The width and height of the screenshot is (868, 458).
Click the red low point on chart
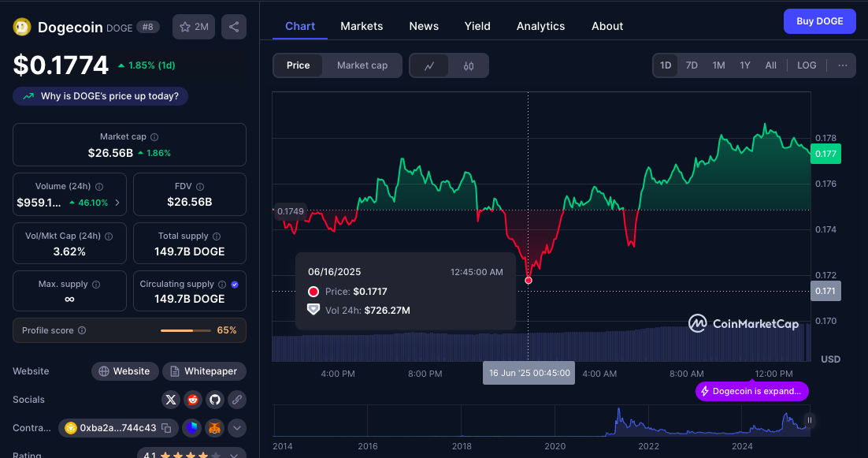coord(528,280)
